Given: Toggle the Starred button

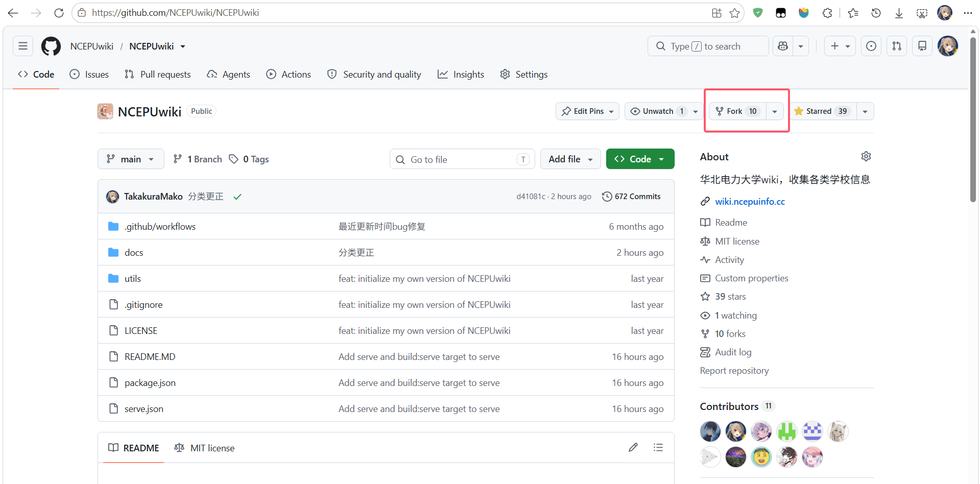Looking at the screenshot, I should coord(823,111).
